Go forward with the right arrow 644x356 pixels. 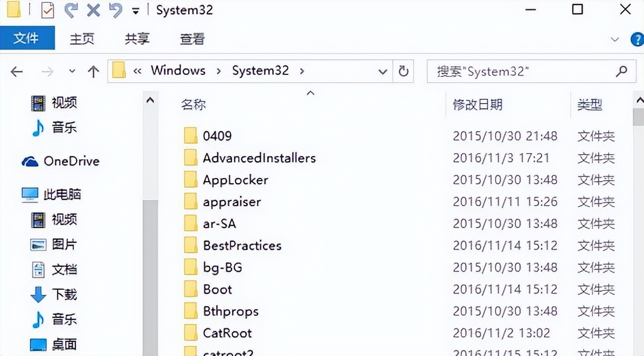click(x=47, y=72)
